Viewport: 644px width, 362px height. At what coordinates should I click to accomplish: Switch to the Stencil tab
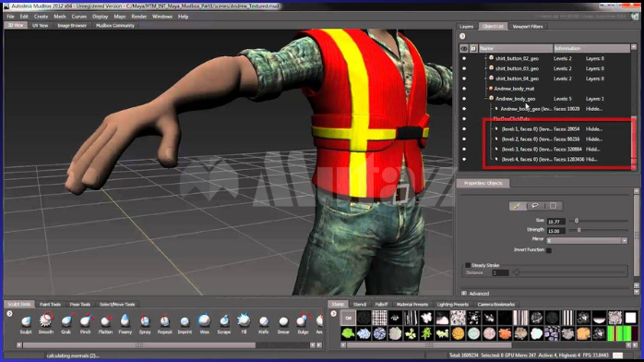tap(360, 305)
